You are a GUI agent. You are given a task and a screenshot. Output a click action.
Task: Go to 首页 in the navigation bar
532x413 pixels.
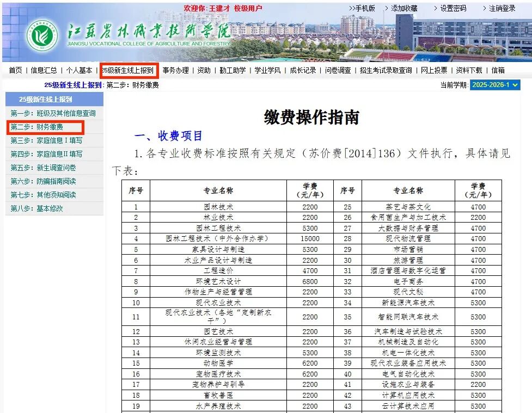pos(15,70)
